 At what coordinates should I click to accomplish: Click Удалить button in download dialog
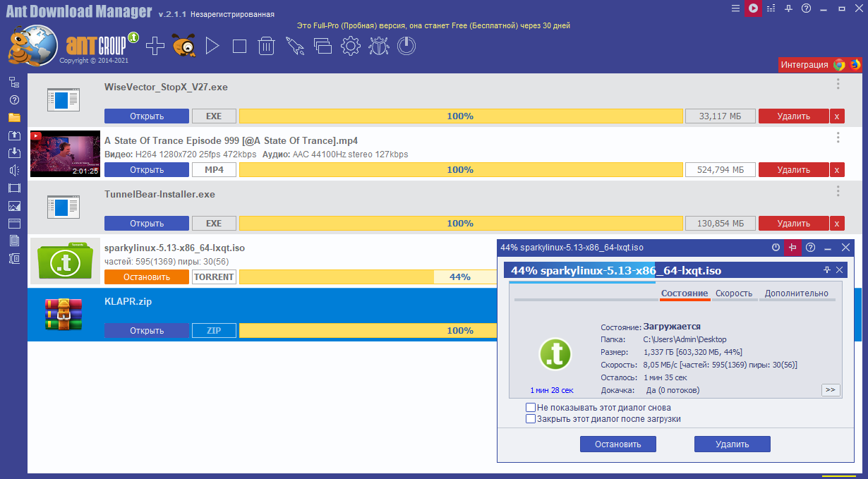pos(733,444)
